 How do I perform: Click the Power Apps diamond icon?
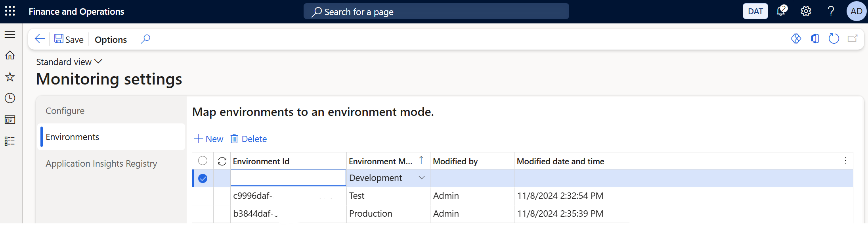point(796,38)
